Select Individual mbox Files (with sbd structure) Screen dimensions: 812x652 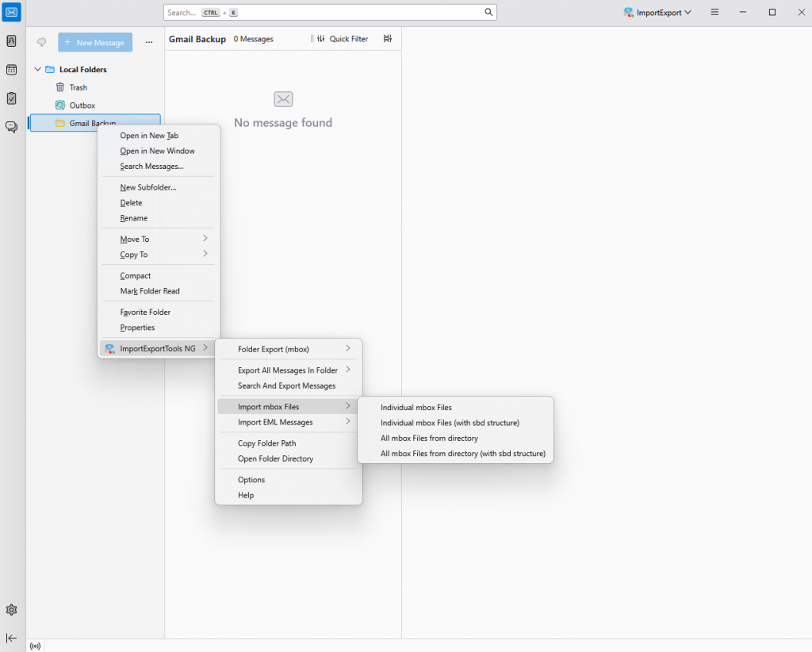click(x=455, y=423)
